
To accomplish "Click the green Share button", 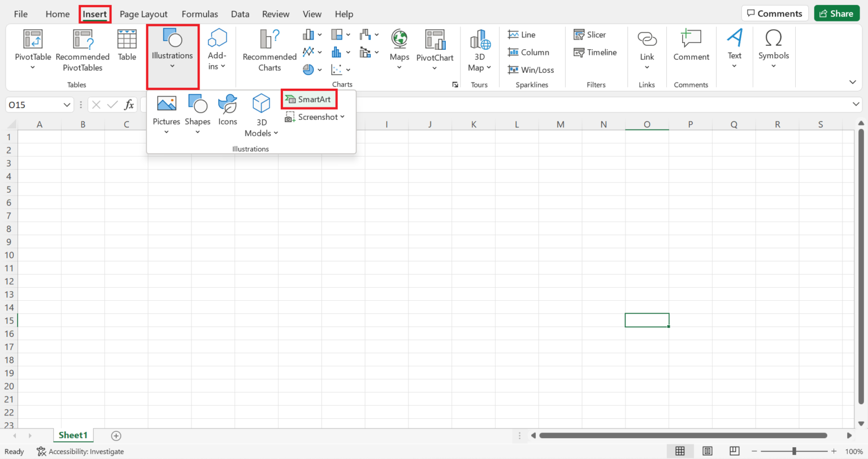I will tap(836, 13).
